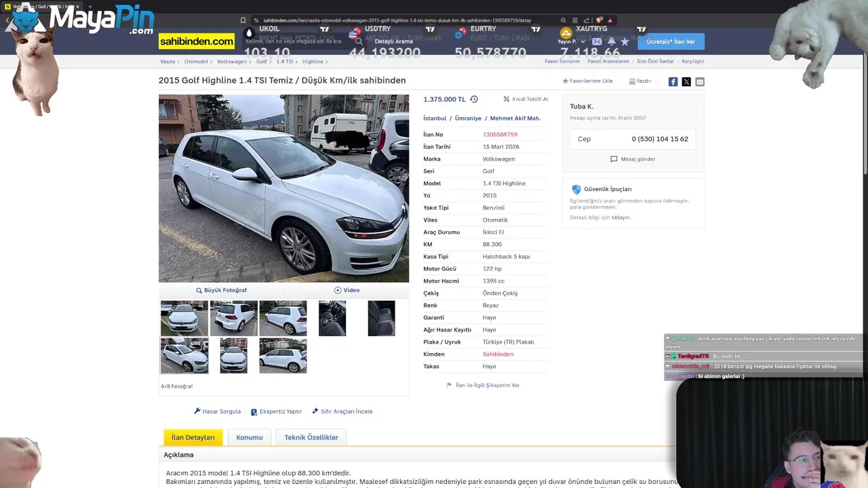Open Size Özel İlanlar menu link
Image resolution: width=868 pixels, height=488 pixels.
pyautogui.click(x=655, y=62)
